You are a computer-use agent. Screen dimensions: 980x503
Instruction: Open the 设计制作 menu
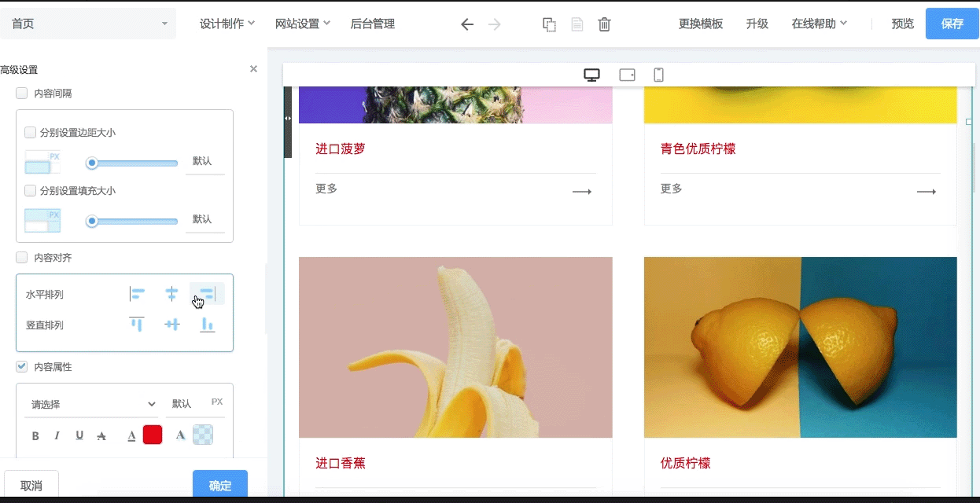tap(227, 24)
